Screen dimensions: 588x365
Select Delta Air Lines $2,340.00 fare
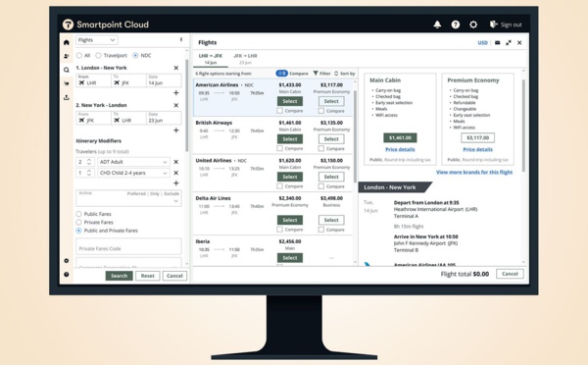290,220
